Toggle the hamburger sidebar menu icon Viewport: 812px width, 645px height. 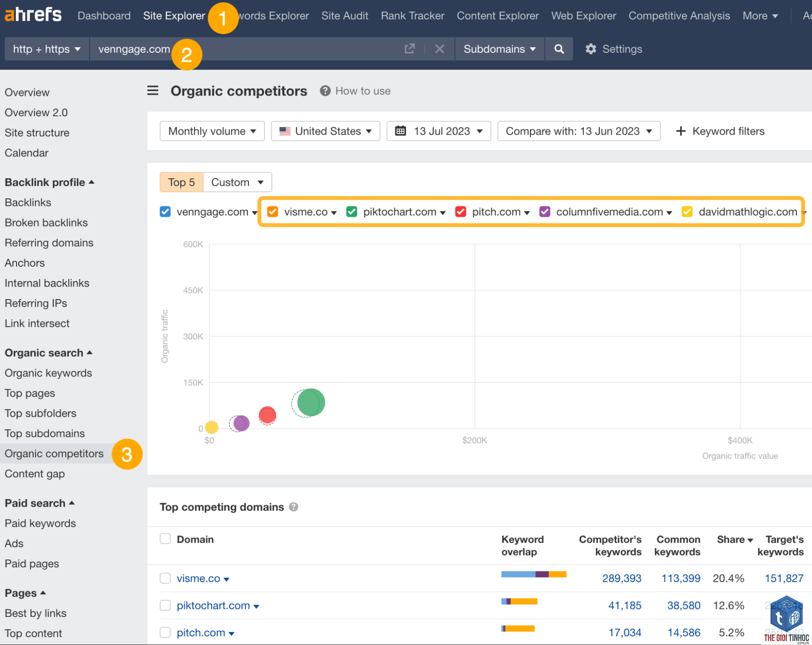[x=153, y=91]
